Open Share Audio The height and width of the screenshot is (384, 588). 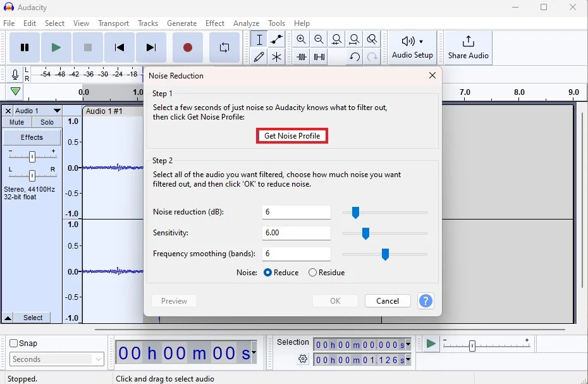pyautogui.click(x=468, y=47)
